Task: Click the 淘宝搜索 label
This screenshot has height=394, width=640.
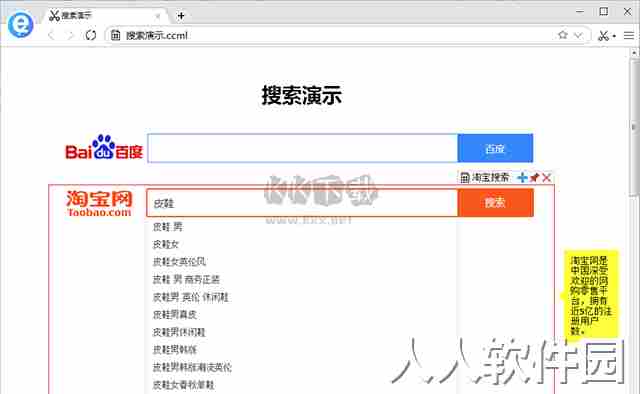Action: (x=491, y=178)
